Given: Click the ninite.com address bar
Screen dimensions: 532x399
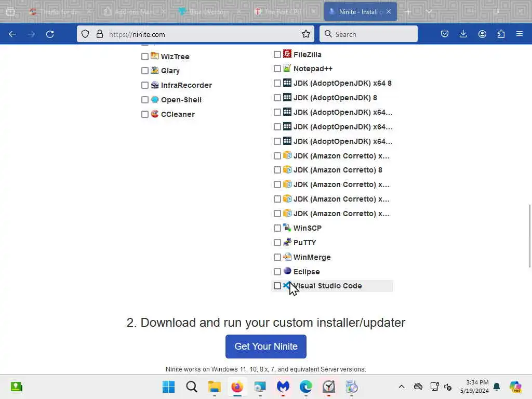Looking at the screenshot, I should (x=195, y=34).
